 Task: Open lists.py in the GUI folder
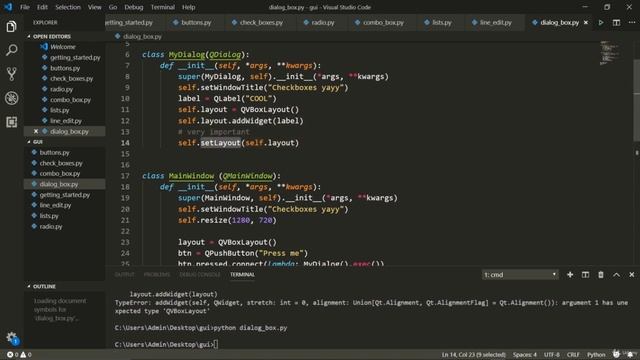49,216
